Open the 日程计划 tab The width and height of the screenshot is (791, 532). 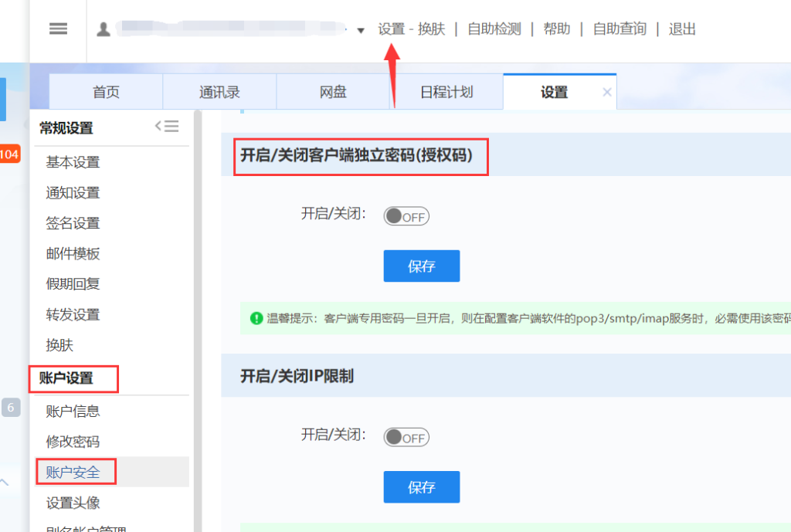coord(446,90)
